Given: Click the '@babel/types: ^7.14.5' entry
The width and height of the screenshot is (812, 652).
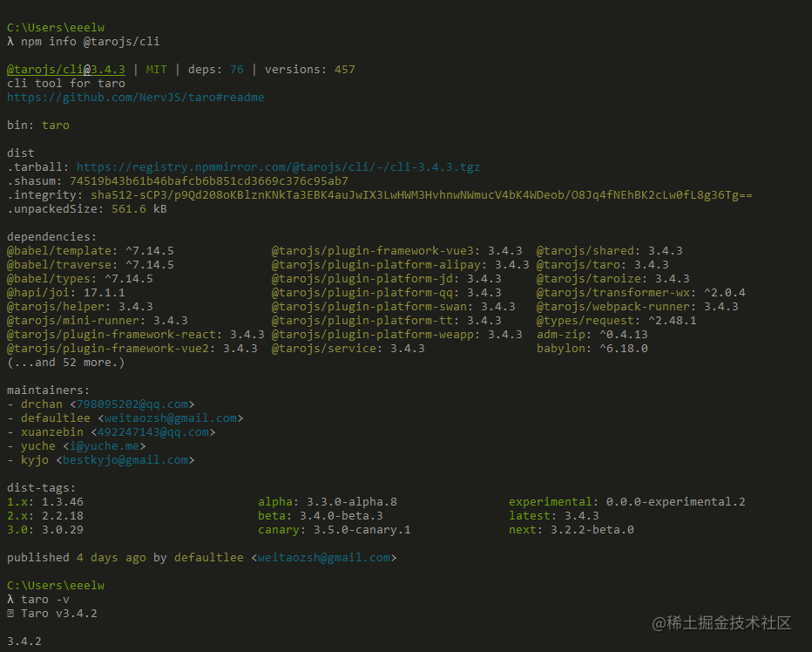Looking at the screenshot, I should [x=80, y=279].
